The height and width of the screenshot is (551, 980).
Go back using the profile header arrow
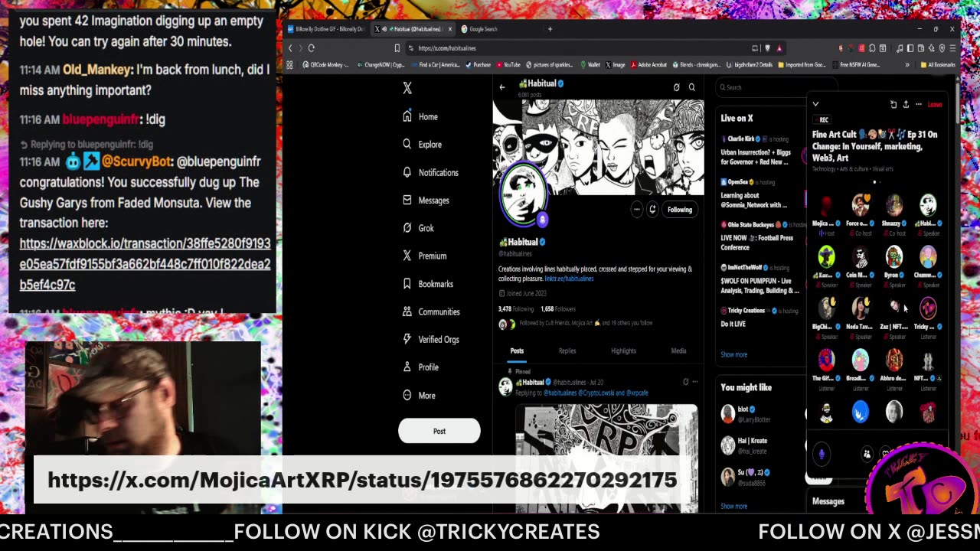click(502, 87)
